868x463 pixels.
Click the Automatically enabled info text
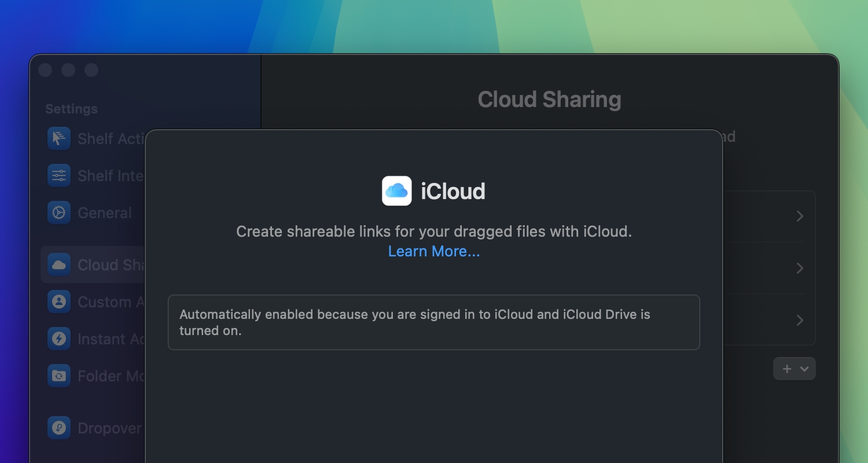pyautogui.click(x=415, y=322)
